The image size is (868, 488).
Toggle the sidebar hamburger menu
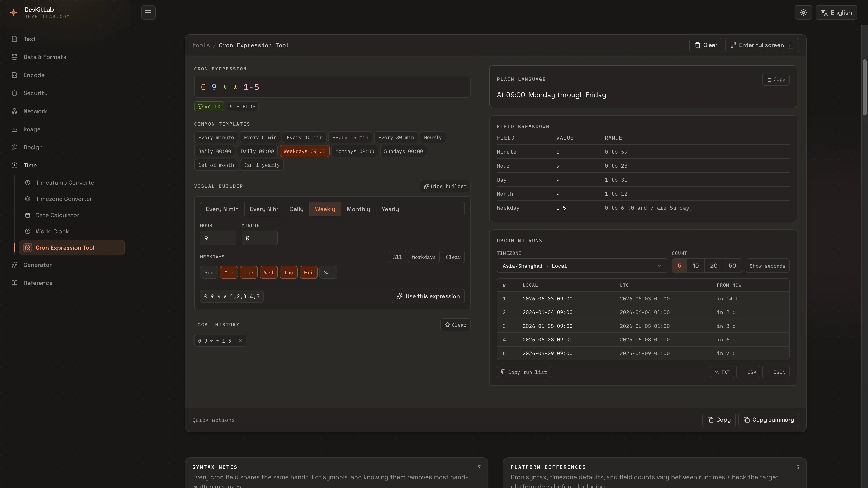[148, 12]
